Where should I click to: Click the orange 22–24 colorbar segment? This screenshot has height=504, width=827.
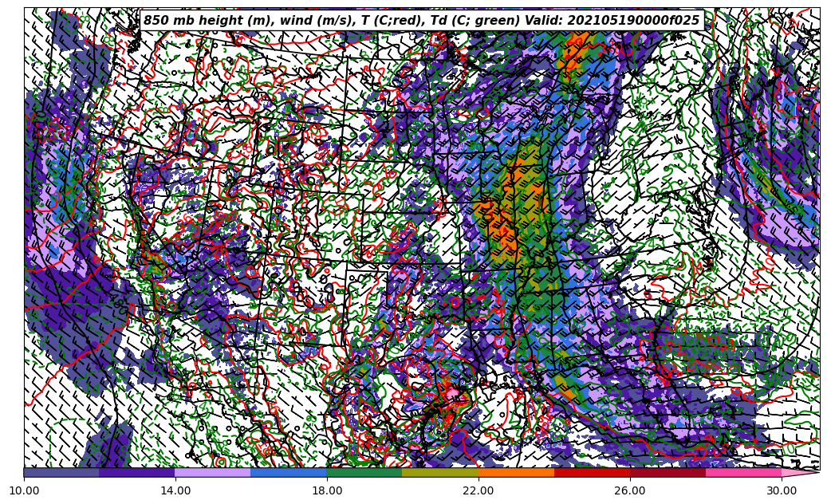pos(516,472)
